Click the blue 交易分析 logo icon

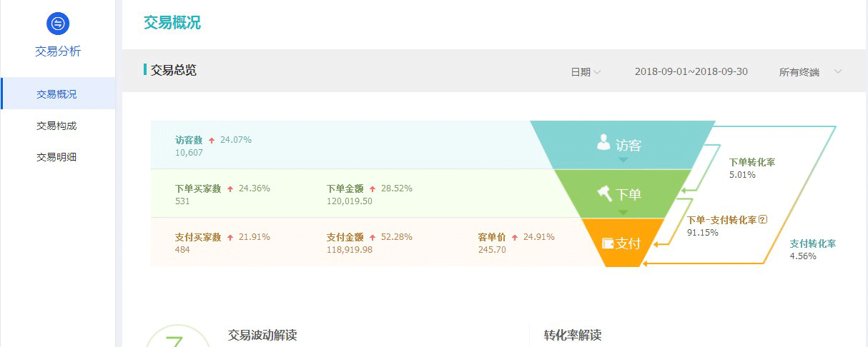(x=58, y=24)
